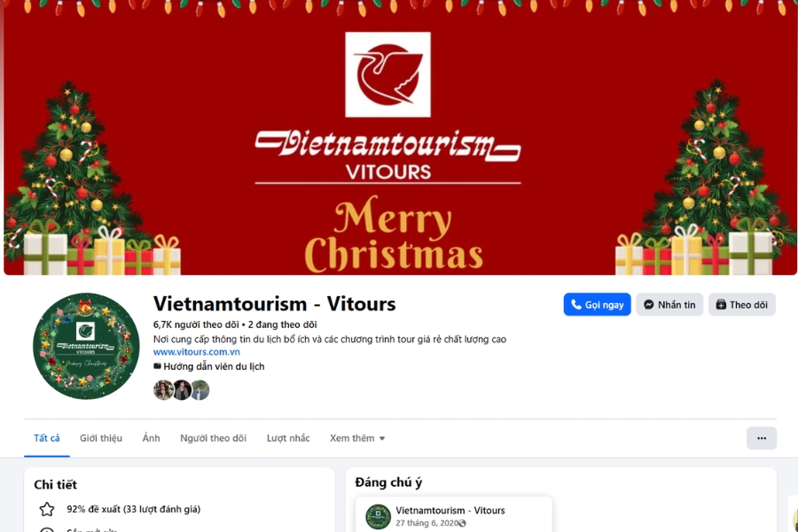Screen dimensions: 798x532
Task: Click the phone icon in Gọi ngay button
Action: click(576, 304)
